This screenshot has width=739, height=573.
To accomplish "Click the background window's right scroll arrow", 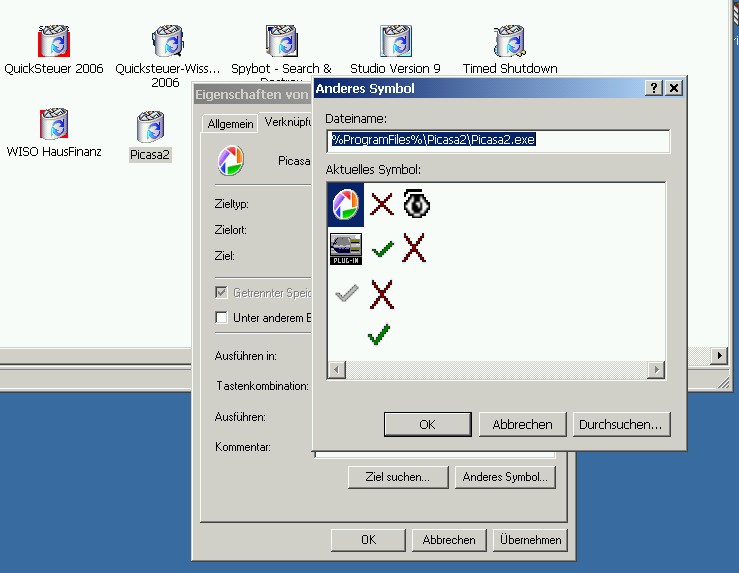I will [719, 355].
